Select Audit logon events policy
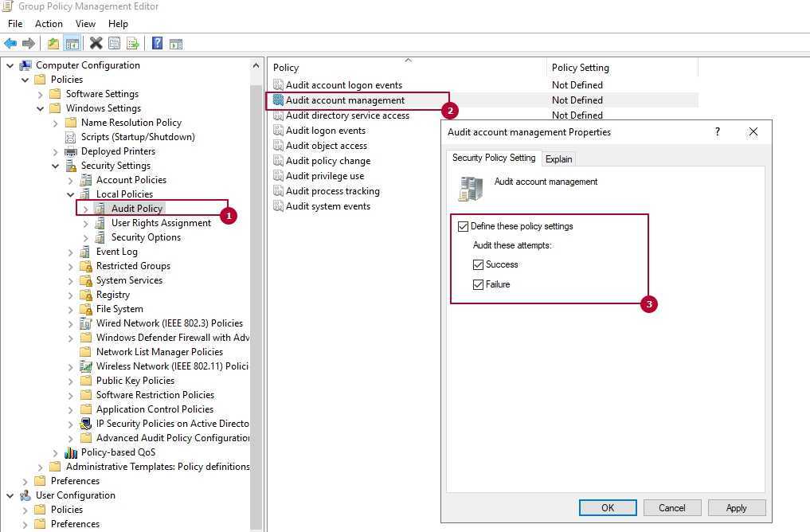 click(x=326, y=131)
